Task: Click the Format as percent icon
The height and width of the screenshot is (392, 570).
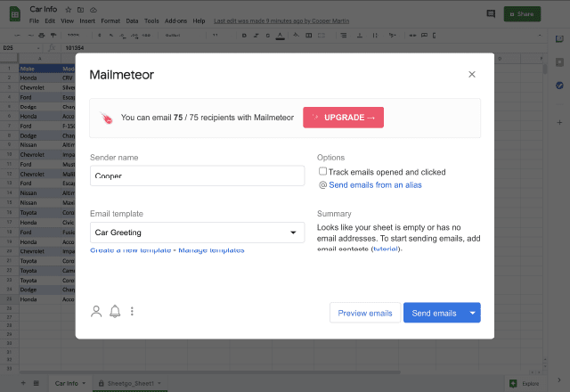Action: point(111,36)
